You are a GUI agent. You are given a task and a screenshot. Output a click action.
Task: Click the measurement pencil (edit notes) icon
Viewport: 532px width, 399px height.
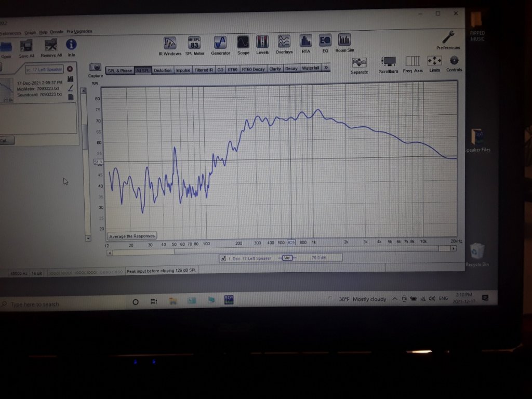[70, 88]
